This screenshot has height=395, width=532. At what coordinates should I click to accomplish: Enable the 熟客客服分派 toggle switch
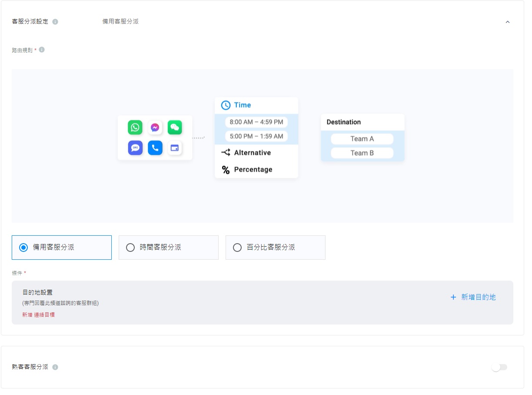pos(499,367)
